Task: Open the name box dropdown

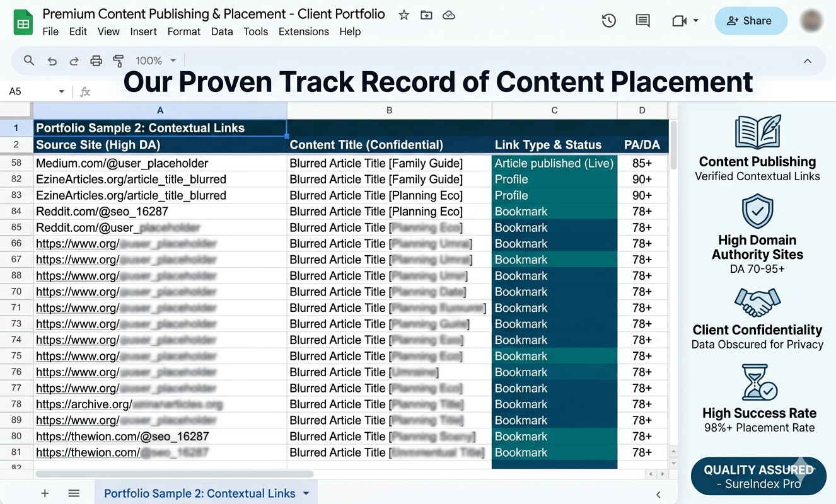Action: pyautogui.click(x=61, y=91)
